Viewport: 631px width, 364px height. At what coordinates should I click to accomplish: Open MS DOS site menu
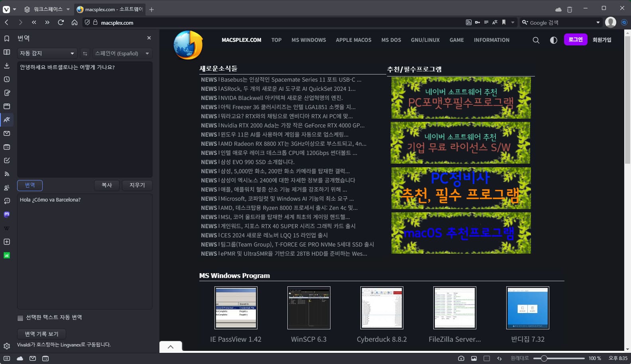tap(391, 40)
